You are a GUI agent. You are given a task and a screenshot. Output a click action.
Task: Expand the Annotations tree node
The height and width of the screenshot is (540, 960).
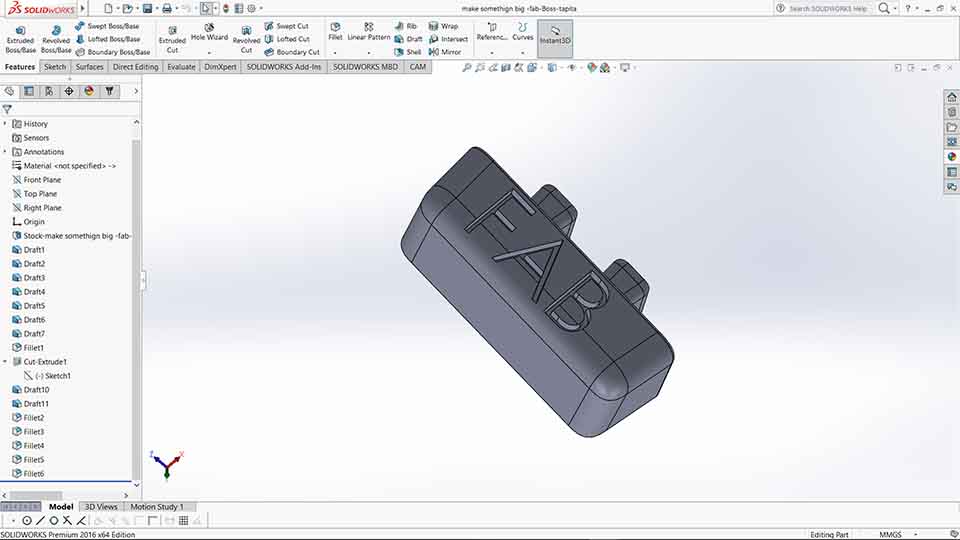tap(5, 152)
